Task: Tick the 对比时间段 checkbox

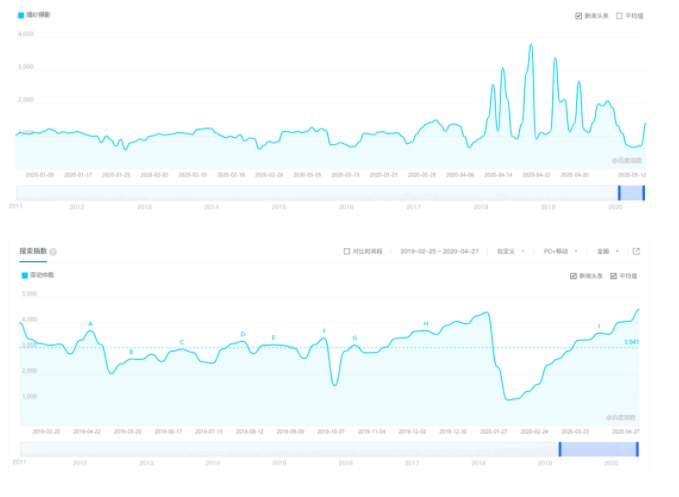Action: click(x=347, y=252)
